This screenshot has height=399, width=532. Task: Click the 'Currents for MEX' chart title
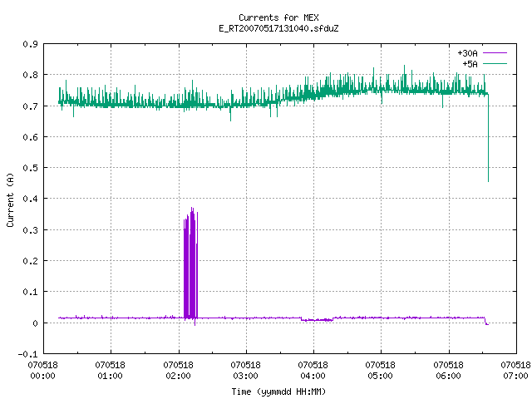click(278, 17)
